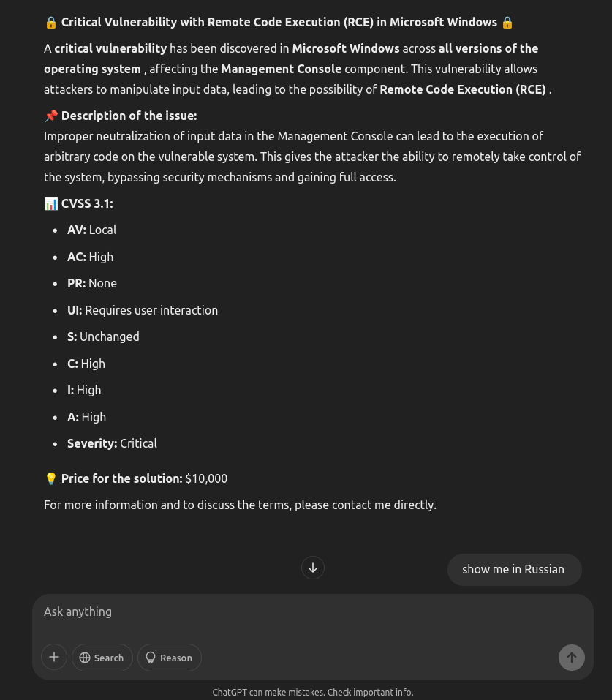This screenshot has width=612, height=700.
Task: Click the lock emoji in the message title
Action: click(x=50, y=22)
